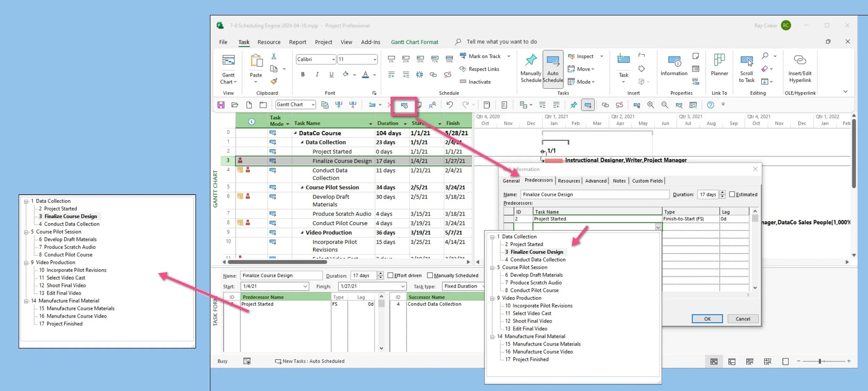868x391 pixels.
Task: Open the Calibri font name dropdown
Action: (333, 59)
